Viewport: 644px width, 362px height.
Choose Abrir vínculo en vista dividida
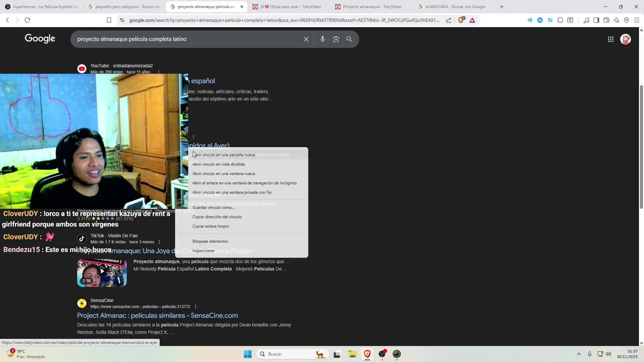click(242, 164)
